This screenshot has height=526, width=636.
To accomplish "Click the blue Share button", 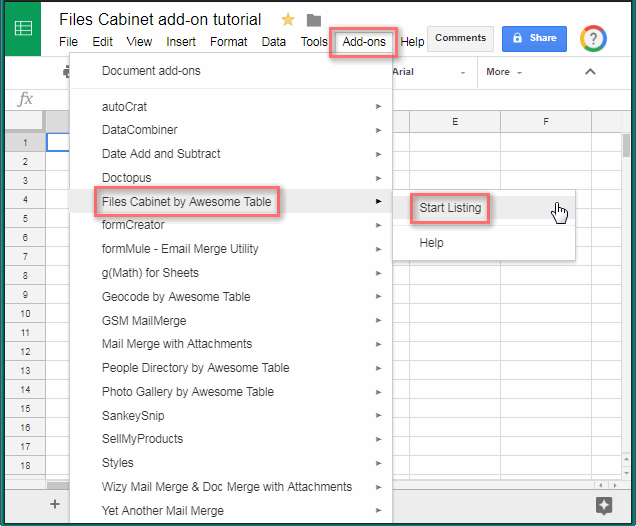I will point(534,38).
